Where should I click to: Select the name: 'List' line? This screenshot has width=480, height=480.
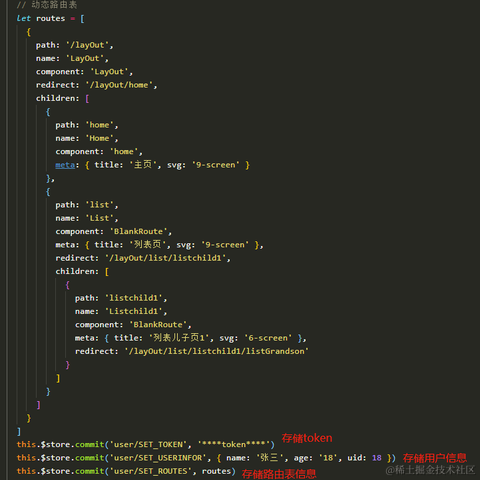coord(87,218)
